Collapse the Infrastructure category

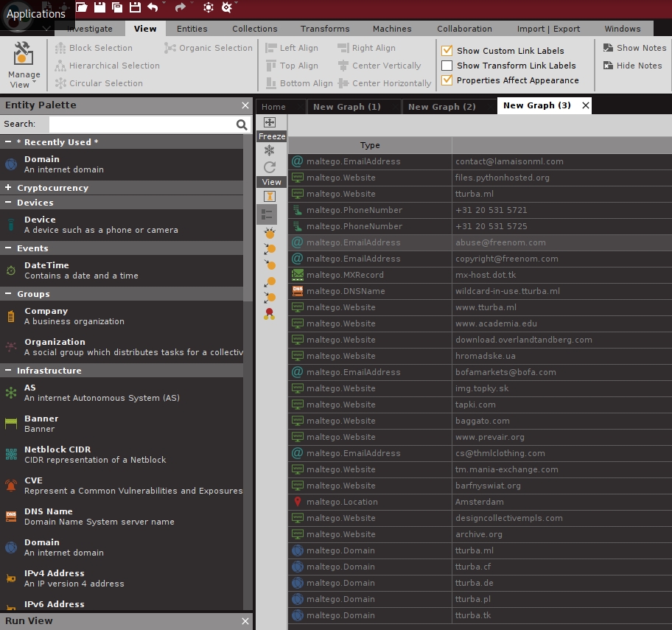coord(8,370)
